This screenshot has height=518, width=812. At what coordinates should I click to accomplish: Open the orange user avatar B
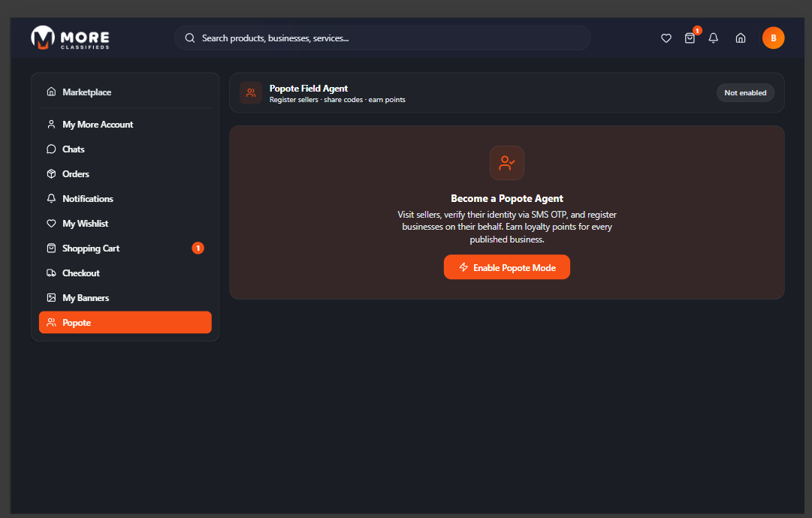tap(773, 38)
